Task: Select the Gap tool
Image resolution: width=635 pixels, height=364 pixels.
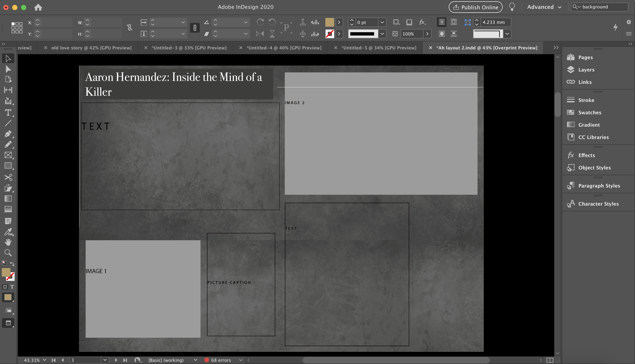Action: (8, 90)
